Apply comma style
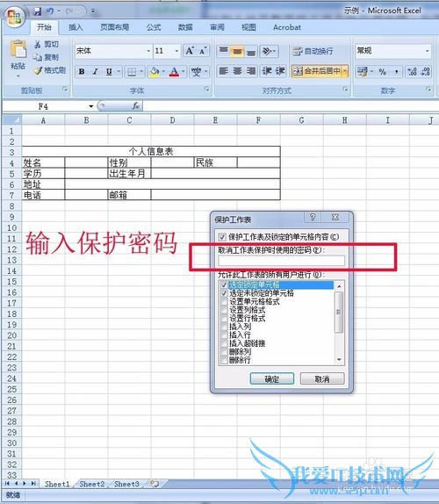The height and width of the screenshot is (504, 439). coord(397,71)
